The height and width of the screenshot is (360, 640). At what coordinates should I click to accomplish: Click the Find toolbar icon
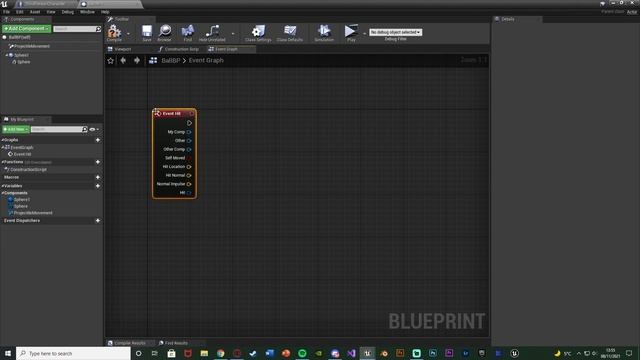(188, 32)
